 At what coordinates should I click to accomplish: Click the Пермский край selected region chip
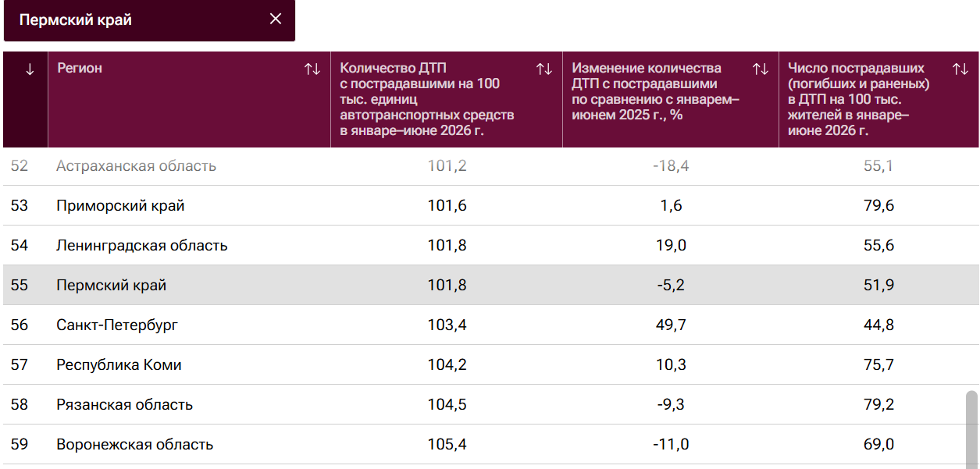tap(149, 20)
